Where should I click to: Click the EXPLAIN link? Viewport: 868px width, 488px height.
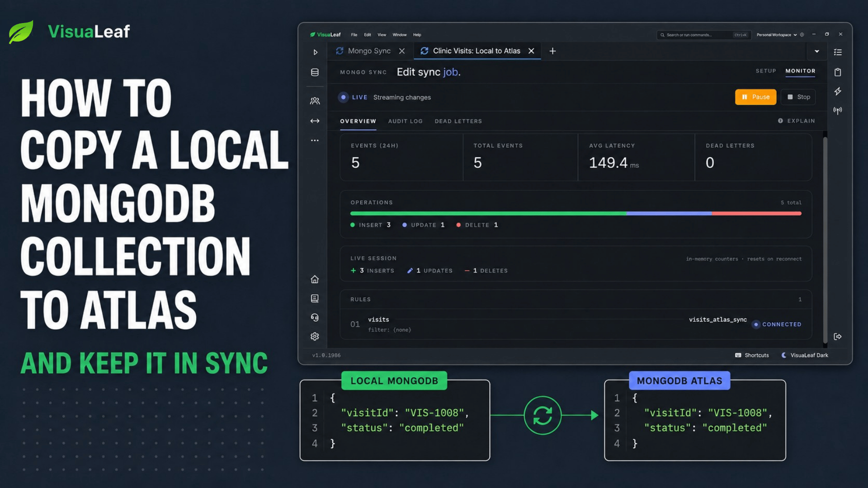point(797,121)
